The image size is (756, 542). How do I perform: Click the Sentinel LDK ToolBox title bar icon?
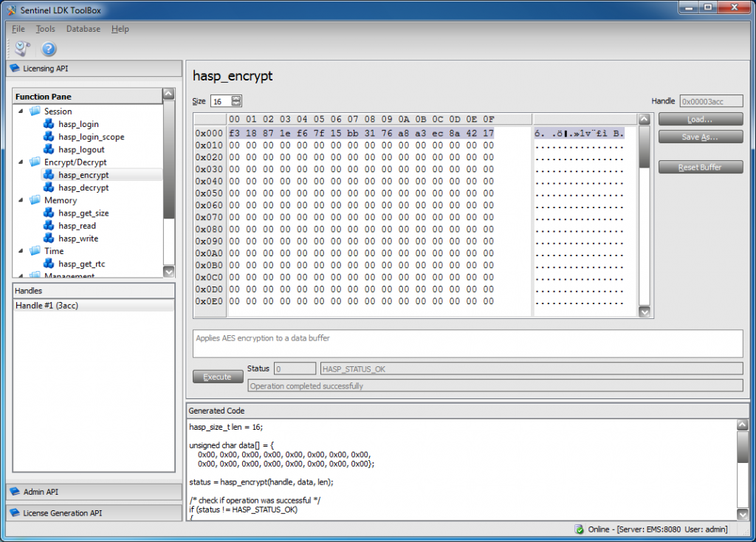(12, 10)
